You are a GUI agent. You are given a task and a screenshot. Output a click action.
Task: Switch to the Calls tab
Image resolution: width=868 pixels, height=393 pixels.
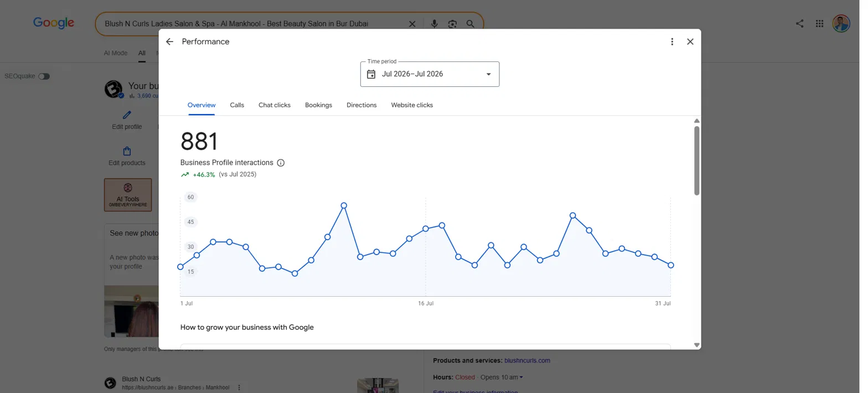tap(237, 105)
